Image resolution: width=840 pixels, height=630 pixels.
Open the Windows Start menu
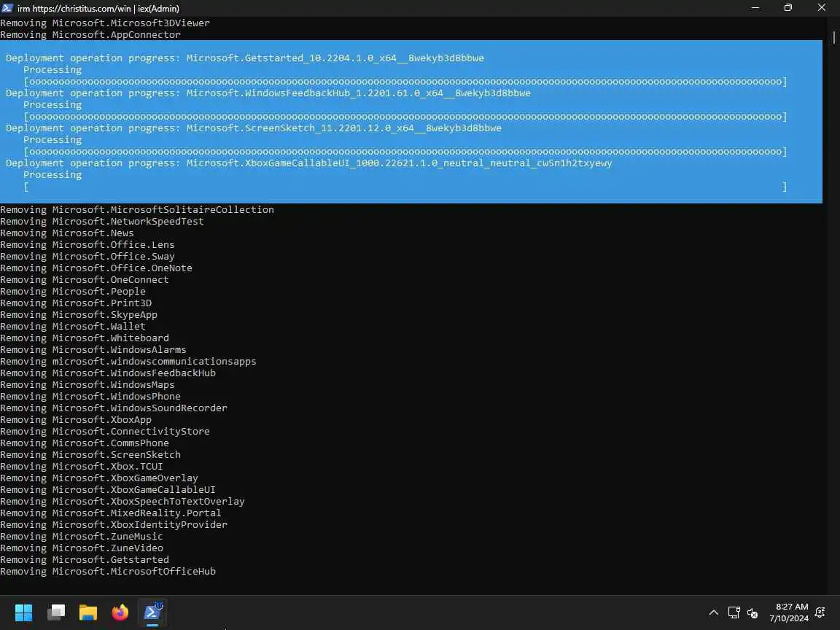click(23, 612)
